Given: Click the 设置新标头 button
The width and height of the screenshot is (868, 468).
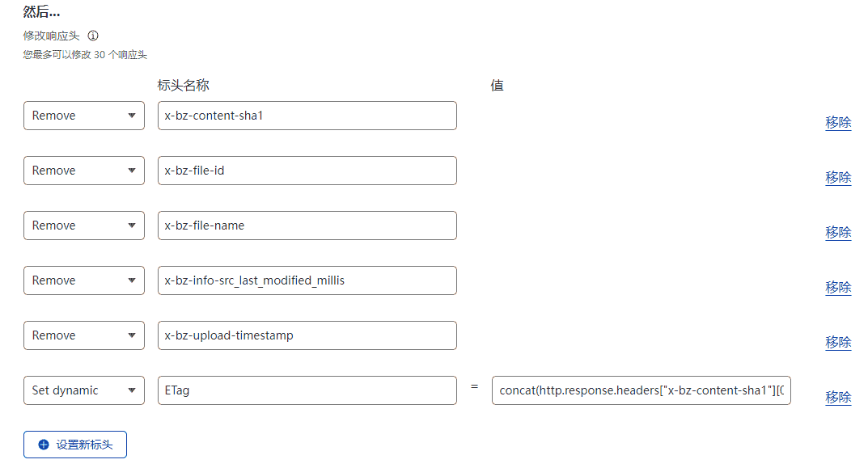Looking at the screenshot, I should tap(75, 445).
